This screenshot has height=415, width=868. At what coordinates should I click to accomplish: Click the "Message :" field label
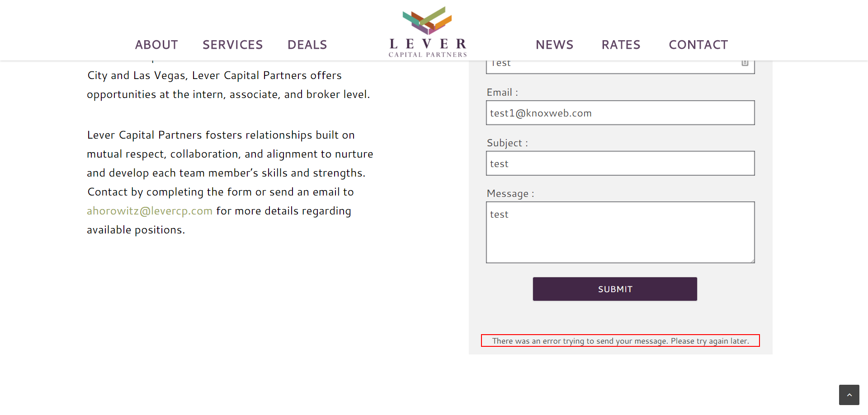click(x=510, y=194)
